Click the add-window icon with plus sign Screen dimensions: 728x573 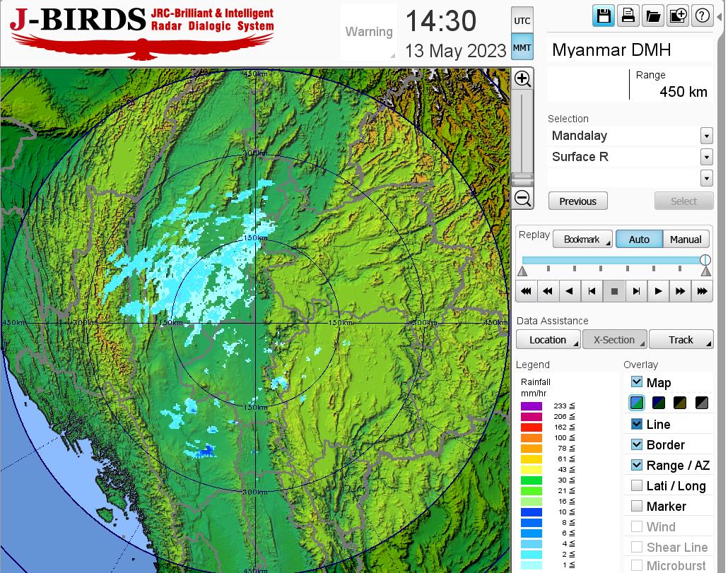click(677, 16)
